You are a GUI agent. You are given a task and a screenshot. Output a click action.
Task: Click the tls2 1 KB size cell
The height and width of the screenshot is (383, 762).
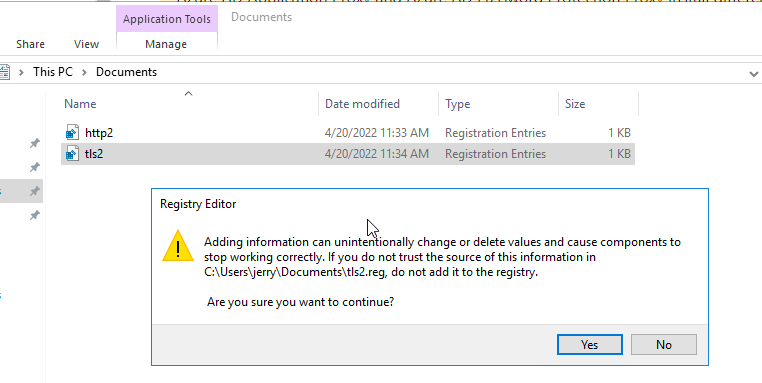coord(619,154)
